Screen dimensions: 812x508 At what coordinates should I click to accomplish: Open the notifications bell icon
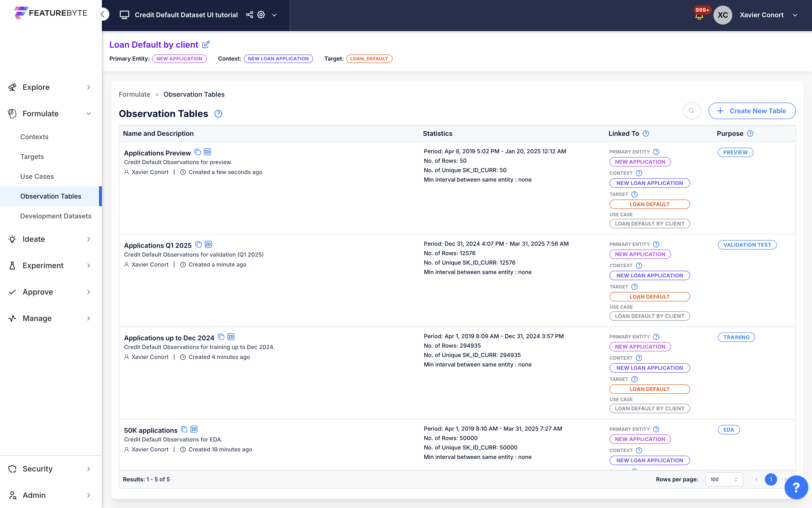coord(699,16)
